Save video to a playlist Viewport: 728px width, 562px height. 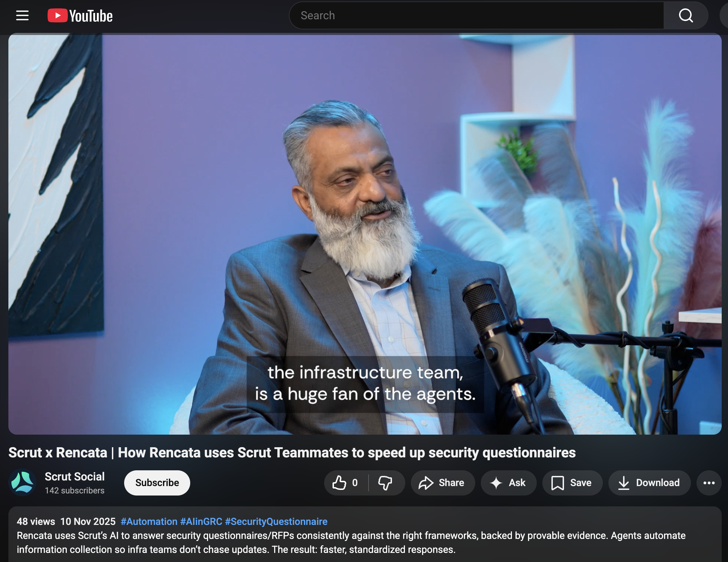[x=572, y=483]
